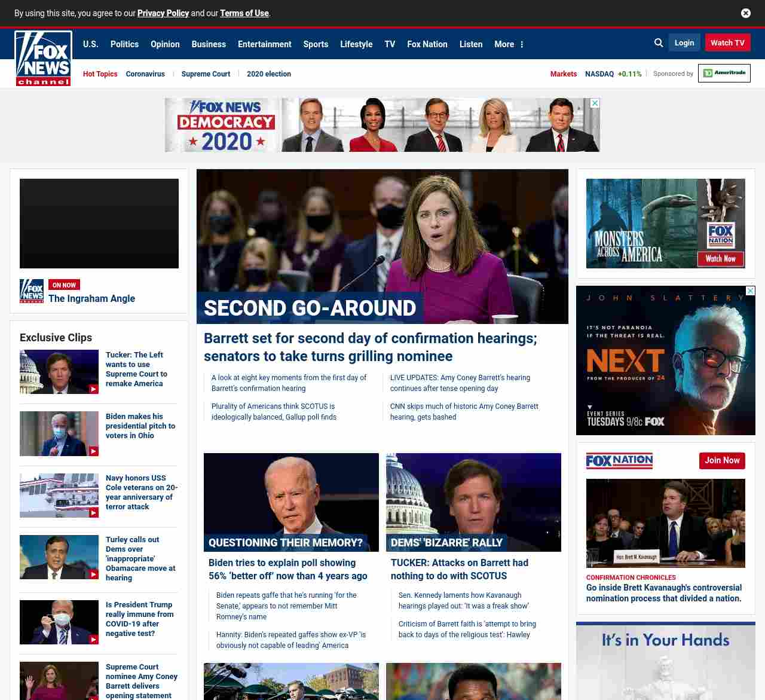Click the TD Ameritrade sponsor logo
This screenshot has width=765, height=700.
724,74
